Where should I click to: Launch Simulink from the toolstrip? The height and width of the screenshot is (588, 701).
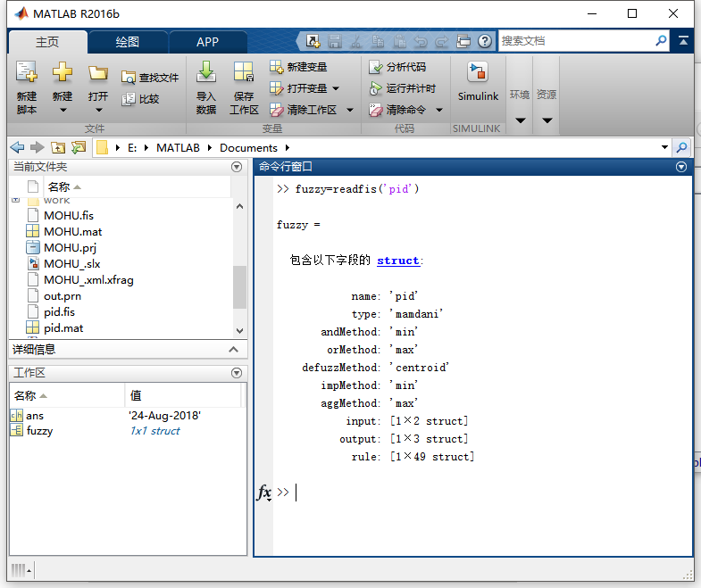[x=478, y=82]
